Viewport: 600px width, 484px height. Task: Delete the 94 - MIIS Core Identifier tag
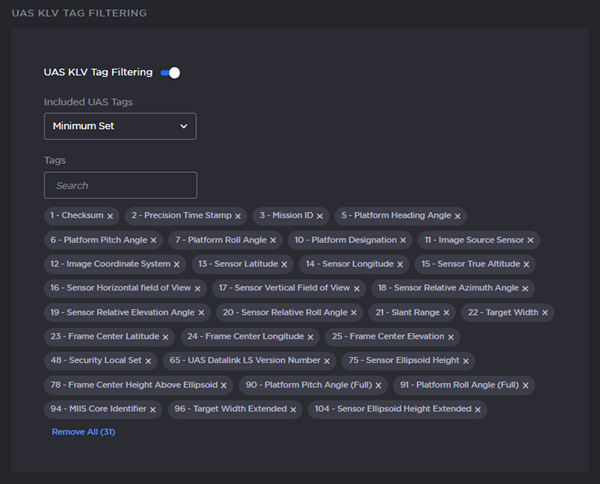pyautogui.click(x=153, y=409)
